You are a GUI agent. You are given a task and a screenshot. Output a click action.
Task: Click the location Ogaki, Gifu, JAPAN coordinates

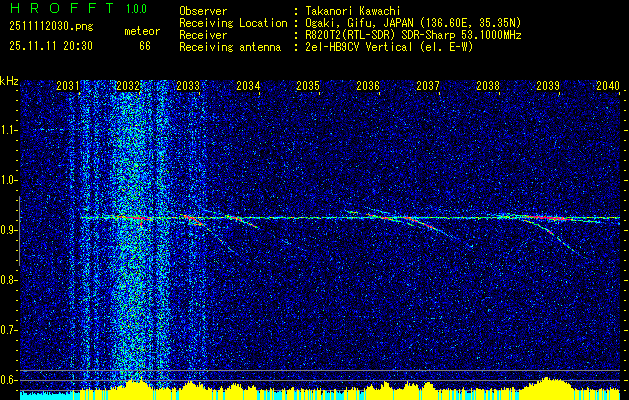(413, 23)
